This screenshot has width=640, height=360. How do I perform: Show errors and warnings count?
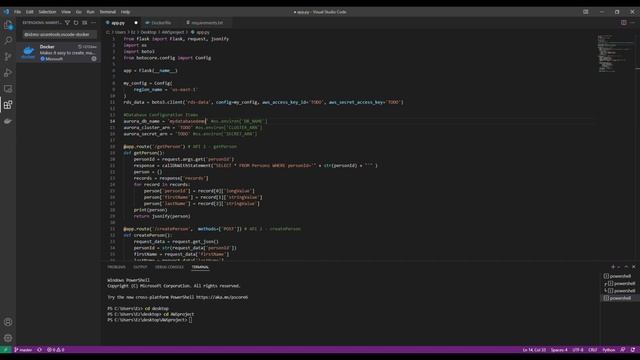[x=56, y=350]
